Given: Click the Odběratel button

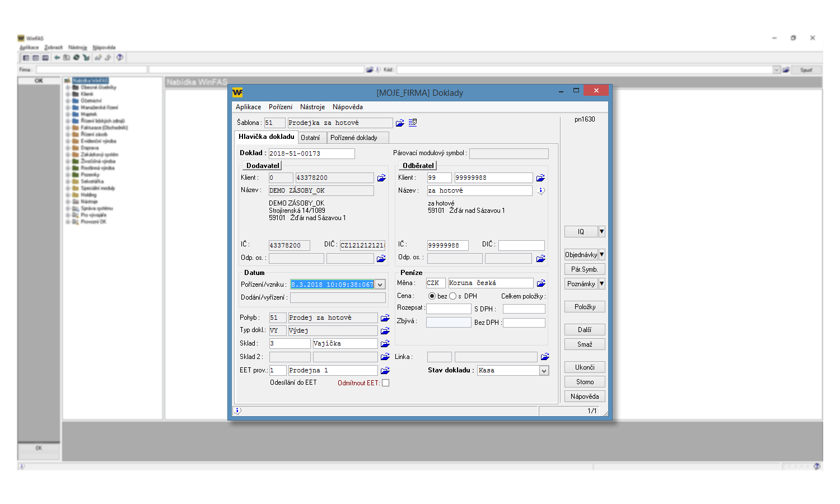Looking at the screenshot, I should click(x=418, y=166).
